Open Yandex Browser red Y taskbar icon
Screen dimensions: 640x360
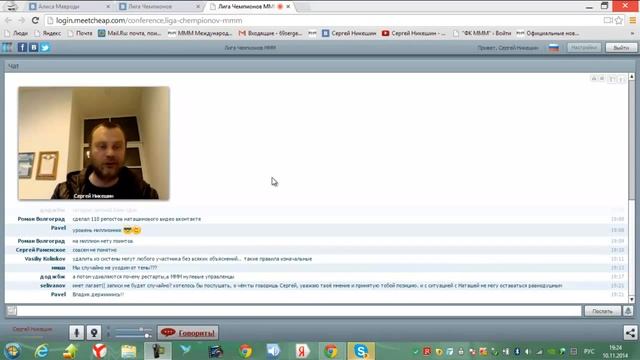click(x=99, y=351)
